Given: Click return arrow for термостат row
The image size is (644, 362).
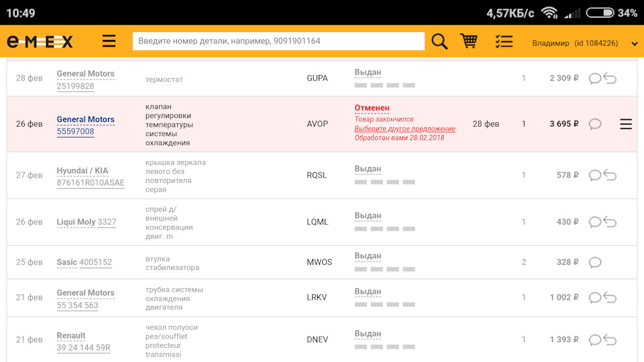Looking at the screenshot, I should 610,78.
